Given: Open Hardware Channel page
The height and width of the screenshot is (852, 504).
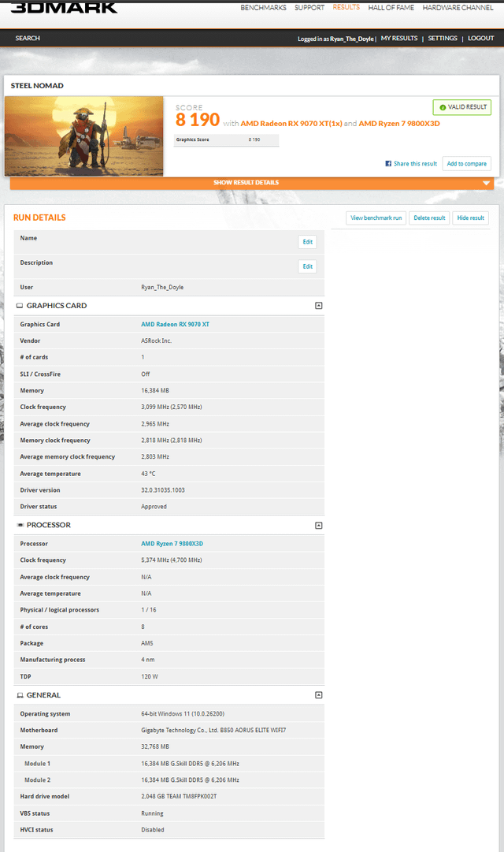Looking at the screenshot, I should coord(458,8).
